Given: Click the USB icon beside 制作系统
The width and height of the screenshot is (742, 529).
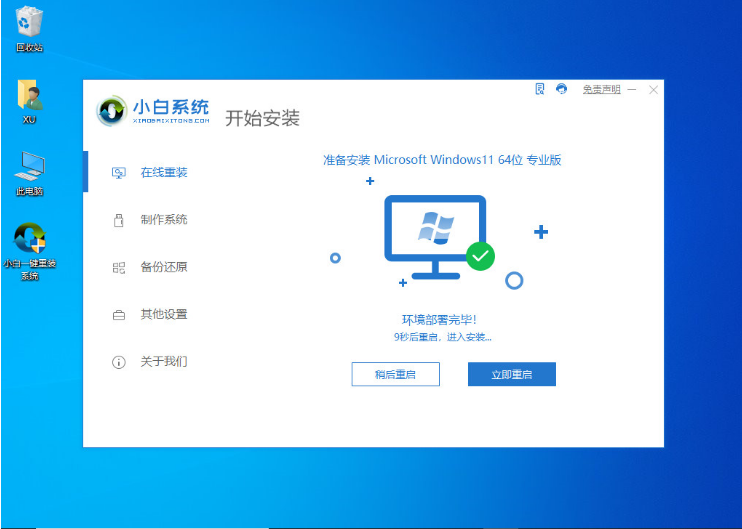Looking at the screenshot, I should 119,220.
